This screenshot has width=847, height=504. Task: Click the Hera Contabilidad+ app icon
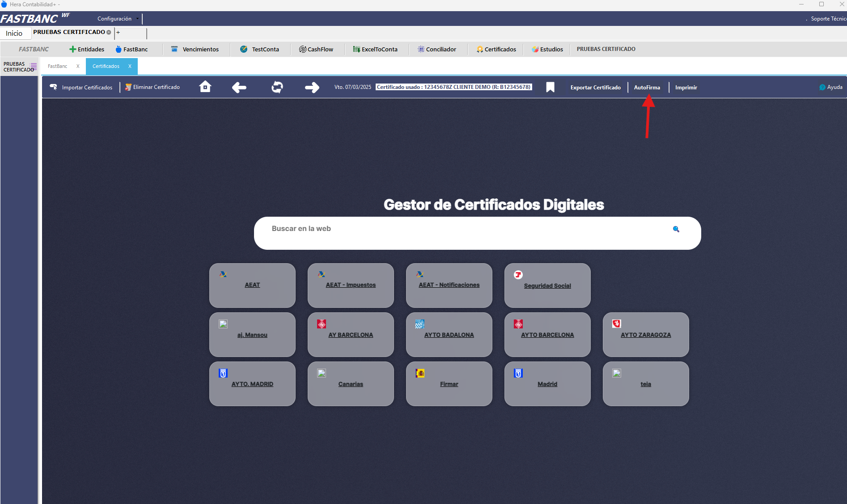pyautogui.click(x=4, y=4)
